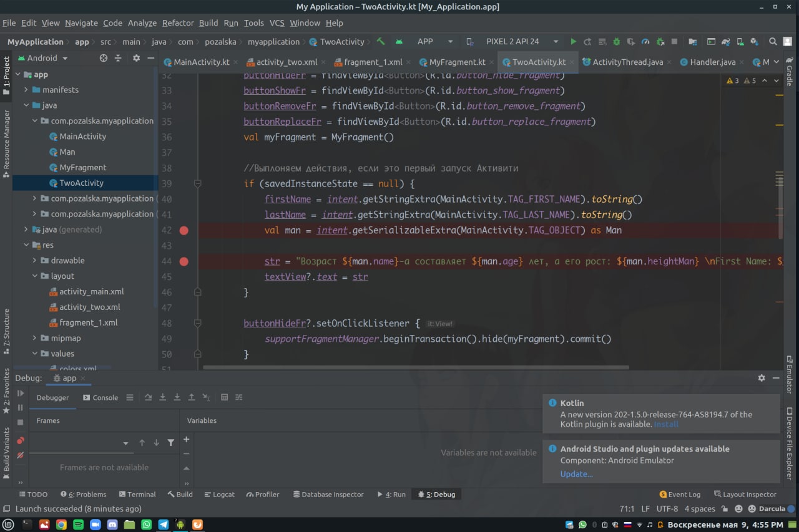The height and width of the screenshot is (532, 799).
Task: Open View Breakpoints icon
Action: click(x=21, y=440)
